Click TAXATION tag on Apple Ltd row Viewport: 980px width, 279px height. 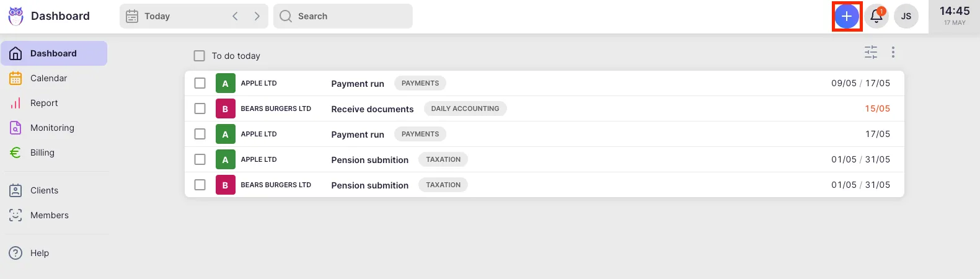[x=443, y=159]
